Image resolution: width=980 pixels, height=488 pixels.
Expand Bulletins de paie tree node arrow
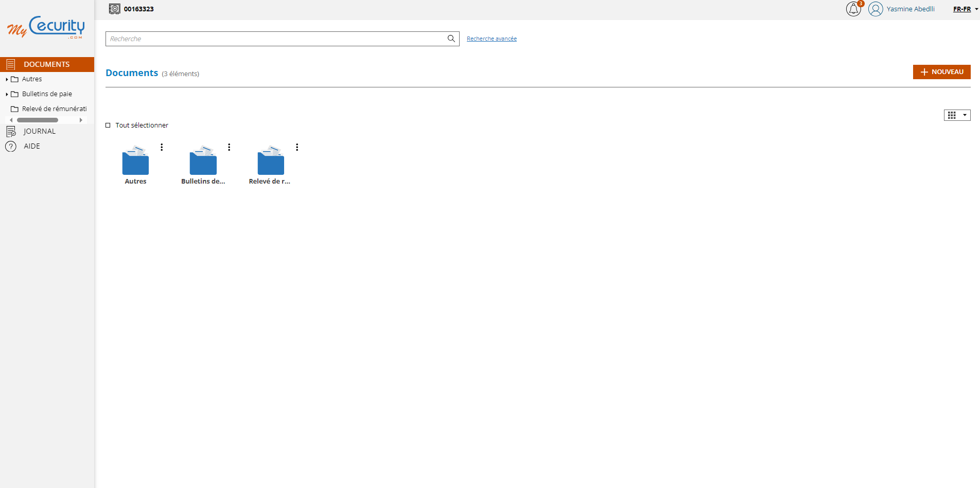[7, 94]
